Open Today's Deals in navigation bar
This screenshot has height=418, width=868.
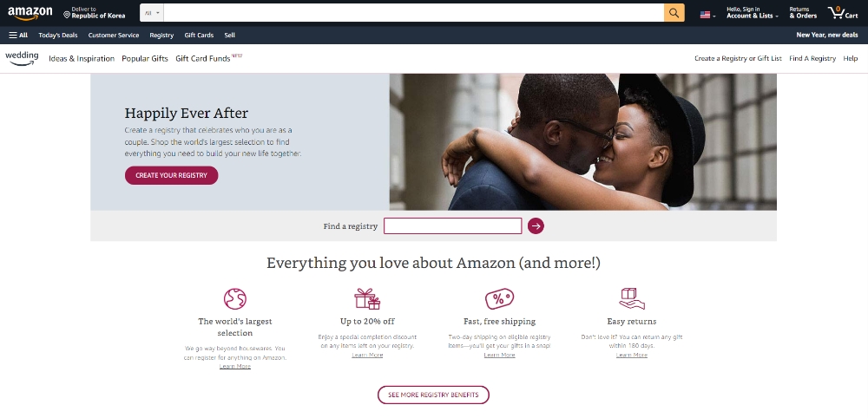pos(58,35)
